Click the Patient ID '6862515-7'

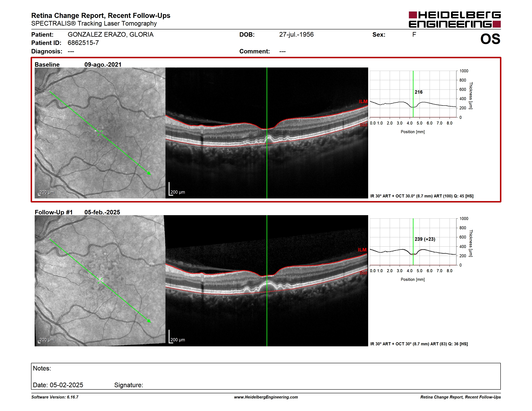83,43
